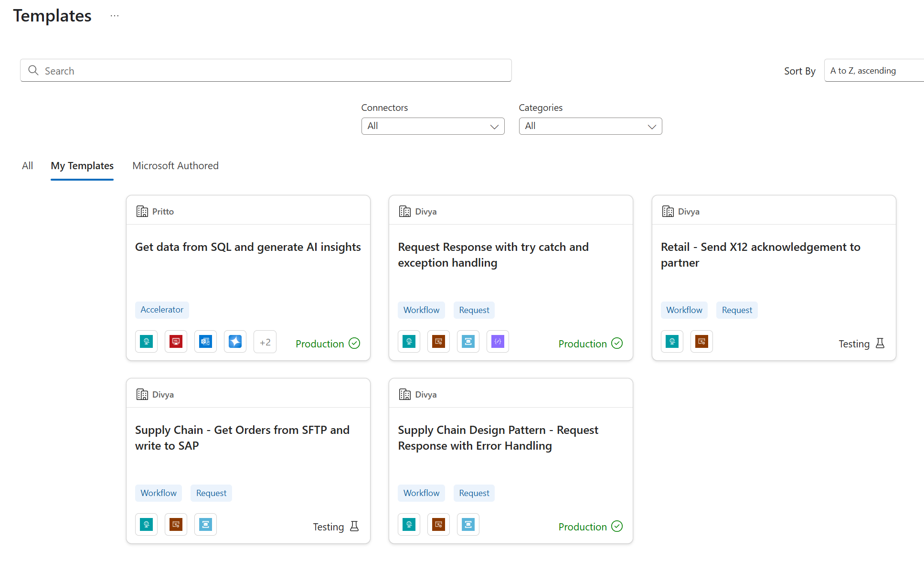Click the teal Request connector icon

click(x=409, y=341)
